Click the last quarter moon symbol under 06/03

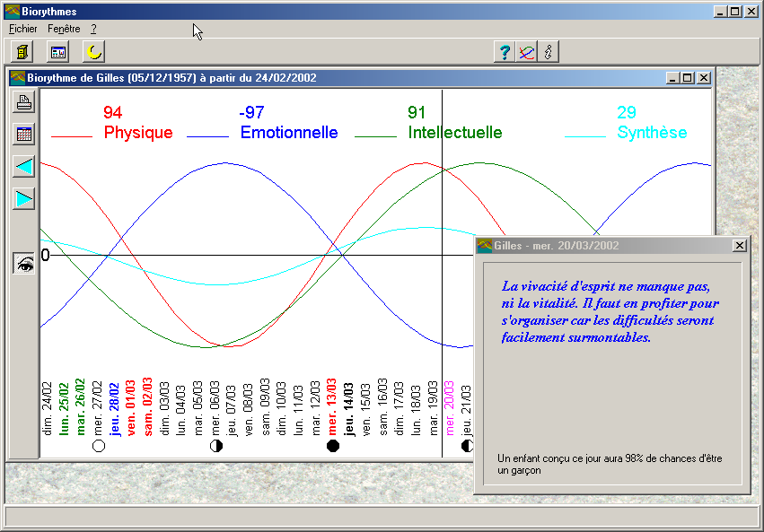(215, 446)
